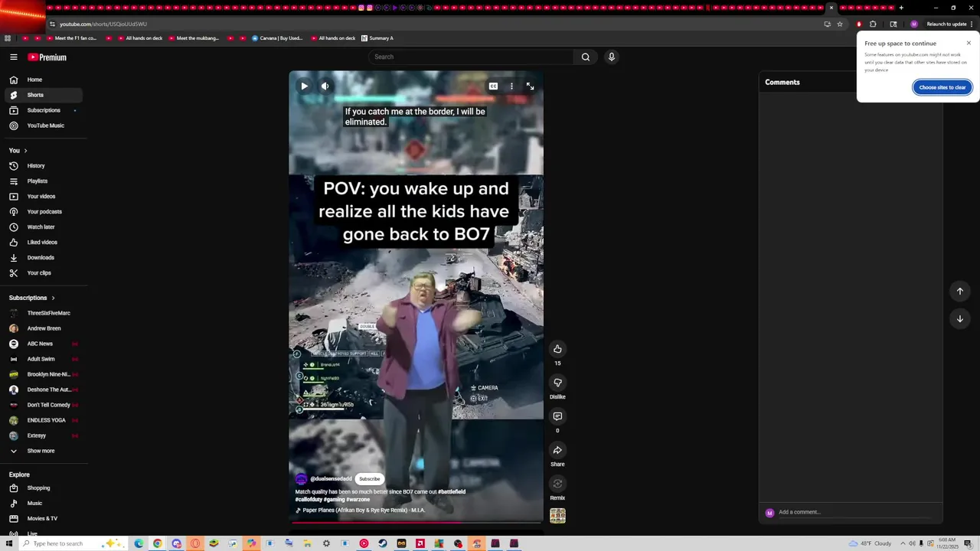Subscribe to @dualsensedadd
980x551 pixels.
369,479
